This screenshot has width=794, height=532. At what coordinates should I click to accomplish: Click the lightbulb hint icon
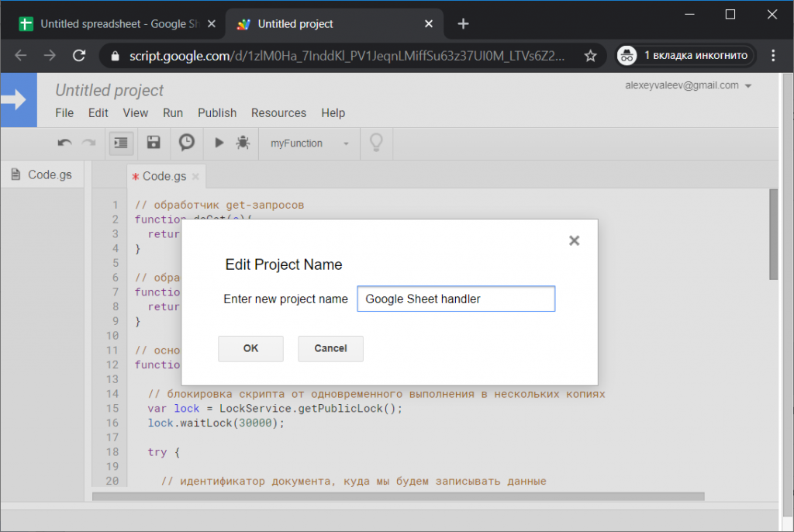[x=376, y=143]
